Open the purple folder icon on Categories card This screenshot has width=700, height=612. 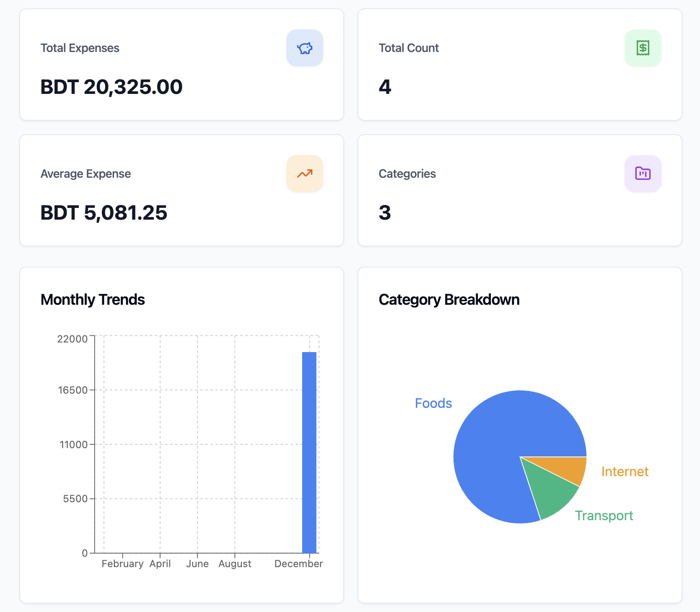tap(643, 173)
